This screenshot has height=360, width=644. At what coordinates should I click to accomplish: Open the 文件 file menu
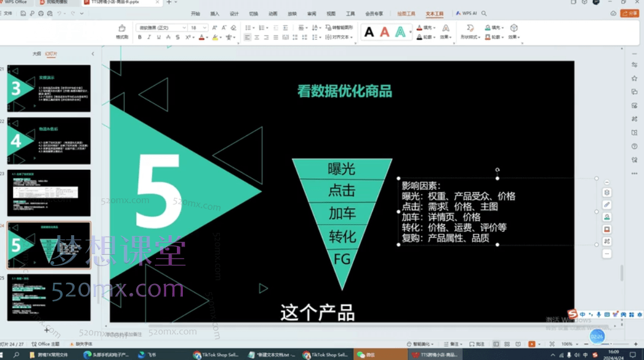[8, 13]
